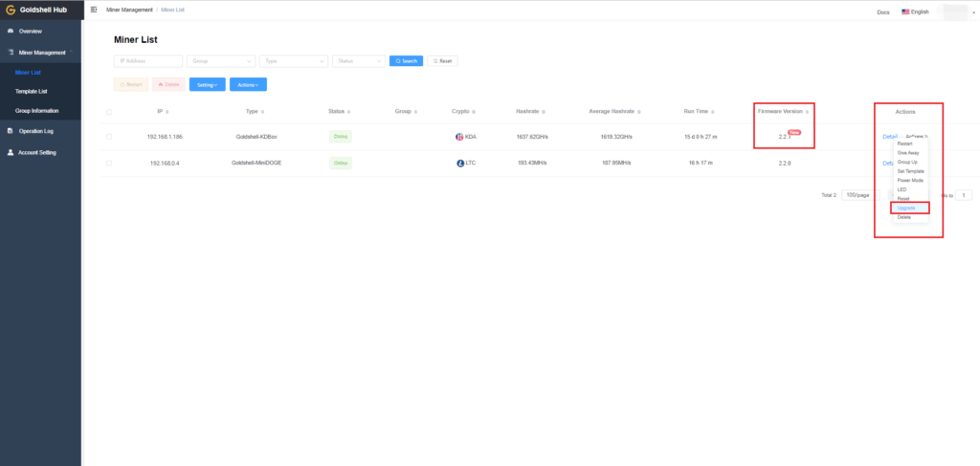This screenshot has height=466, width=980.
Task: Open the 100/page page size selector
Action: click(859, 195)
